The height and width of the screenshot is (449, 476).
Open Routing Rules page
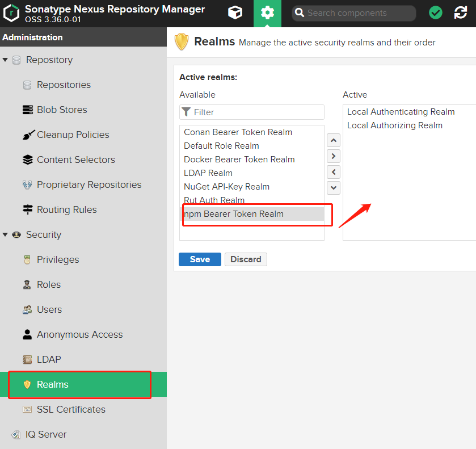(67, 209)
